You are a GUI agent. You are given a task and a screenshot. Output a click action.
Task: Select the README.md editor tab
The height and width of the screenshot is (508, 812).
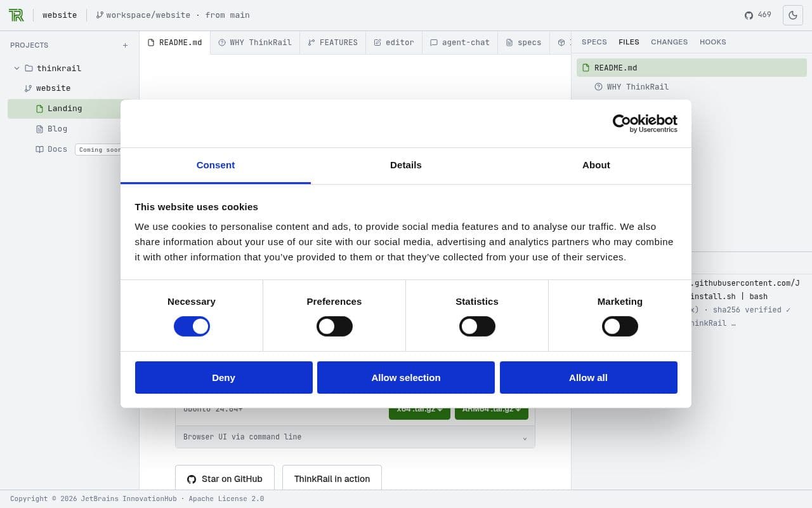coord(174,43)
